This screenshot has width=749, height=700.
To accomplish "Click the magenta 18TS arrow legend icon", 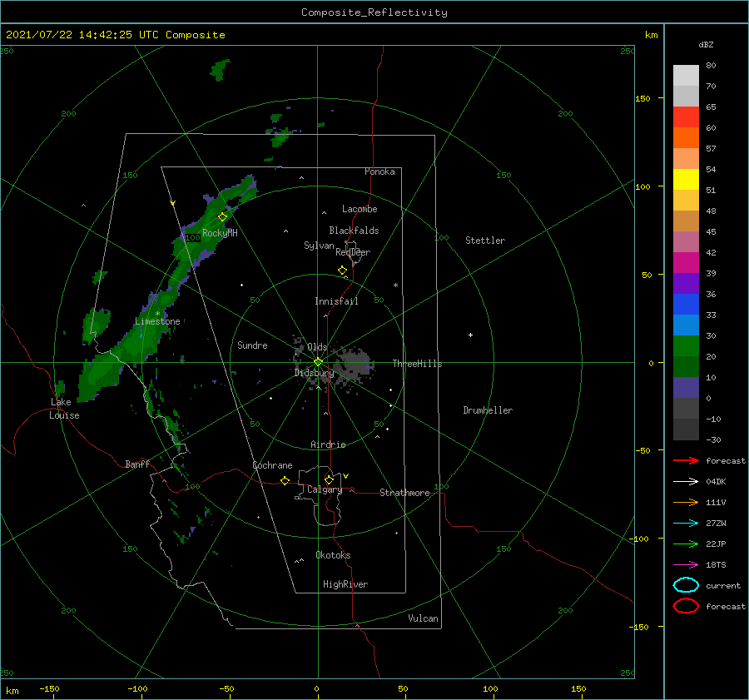I will [x=686, y=565].
